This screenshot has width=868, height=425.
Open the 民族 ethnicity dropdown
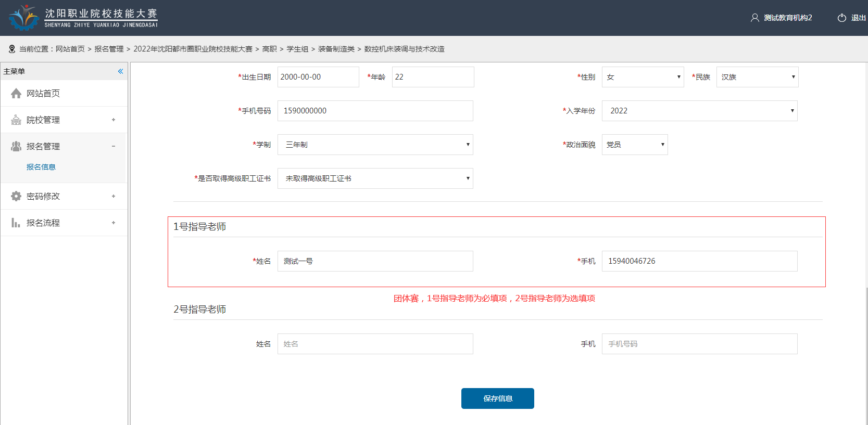point(757,77)
